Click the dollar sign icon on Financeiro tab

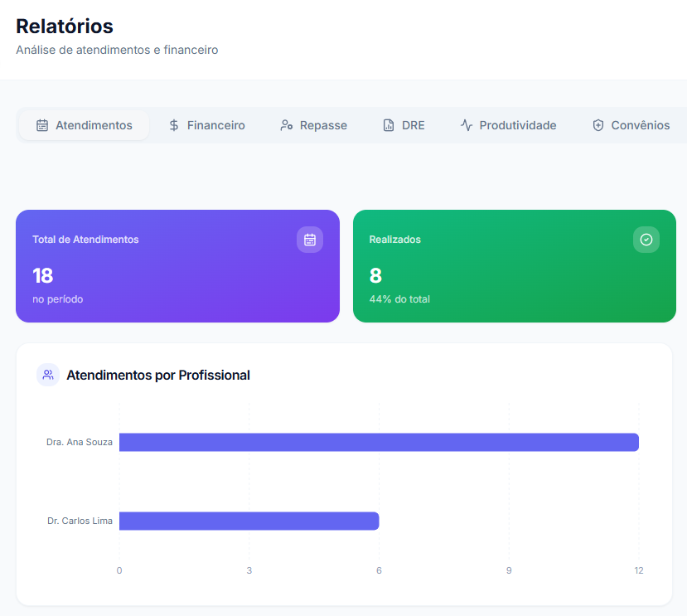coord(174,125)
